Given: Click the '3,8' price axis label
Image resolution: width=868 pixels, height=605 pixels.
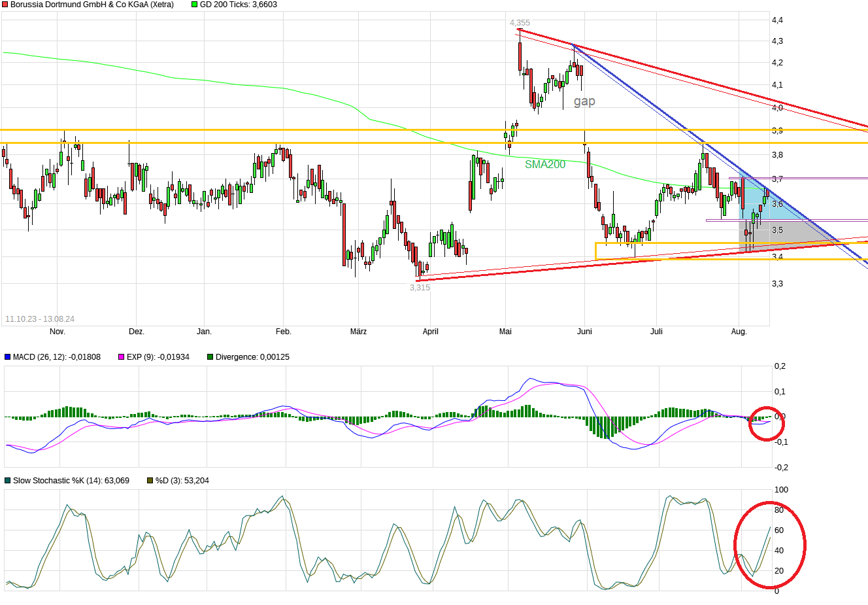Looking at the screenshot, I should 778,155.
